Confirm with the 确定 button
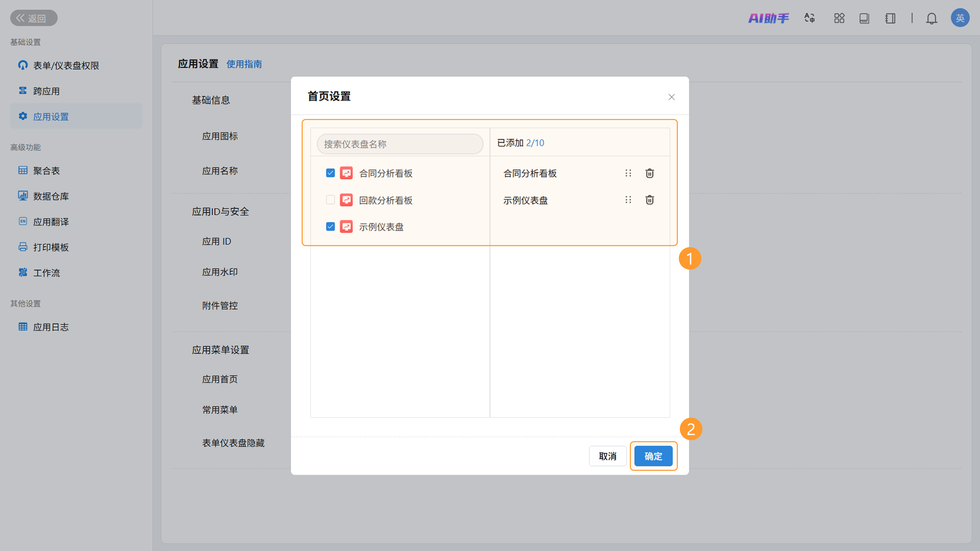Image resolution: width=980 pixels, height=551 pixels. coord(653,456)
